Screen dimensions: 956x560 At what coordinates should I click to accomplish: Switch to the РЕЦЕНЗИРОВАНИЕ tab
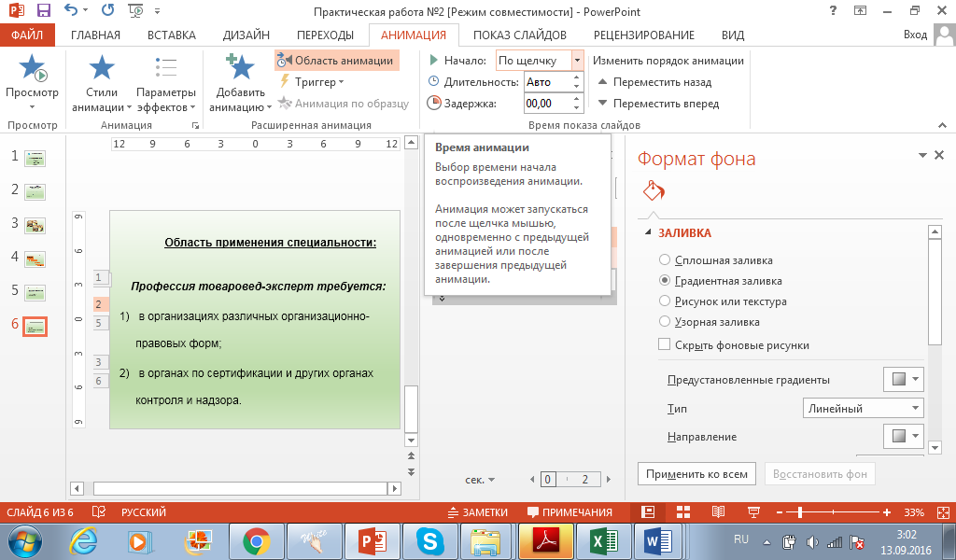click(x=644, y=35)
